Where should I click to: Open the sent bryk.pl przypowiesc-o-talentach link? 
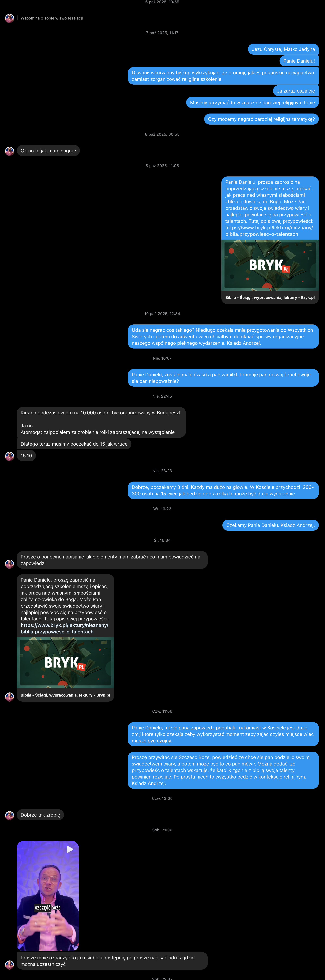[x=269, y=231]
